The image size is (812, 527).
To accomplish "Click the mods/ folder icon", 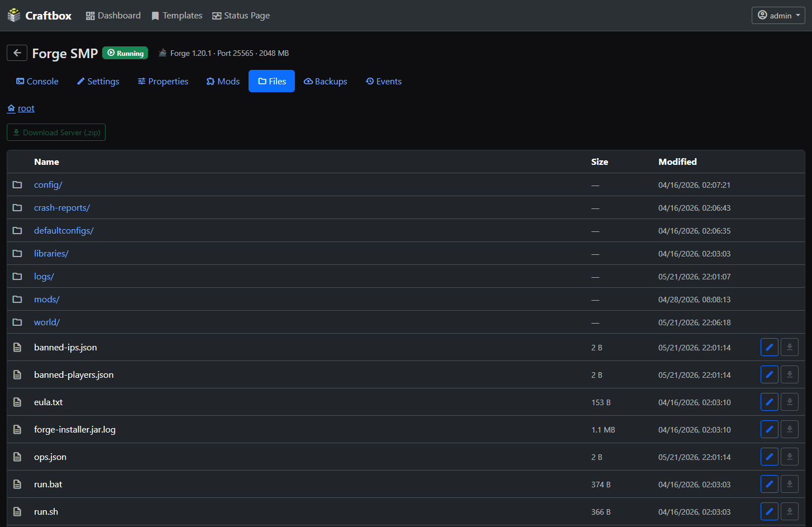I will point(17,299).
